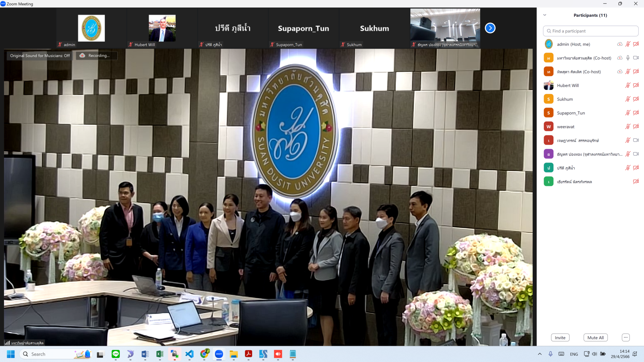Click the muted microphone icon for Hubert Will
This screenshot has height=362, width=644.
point(628,85)
